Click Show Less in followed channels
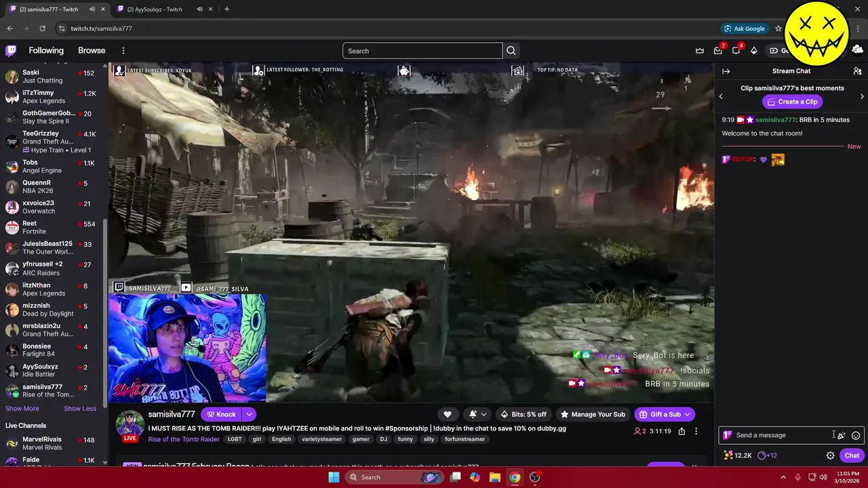The width and height of the screenshot is (868, 488). [80, 409]
